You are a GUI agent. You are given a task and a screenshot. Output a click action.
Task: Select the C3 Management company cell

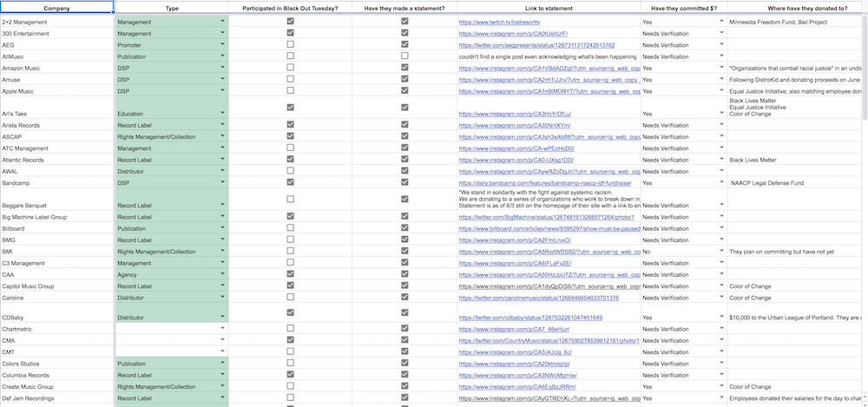(x=57, y=263)
